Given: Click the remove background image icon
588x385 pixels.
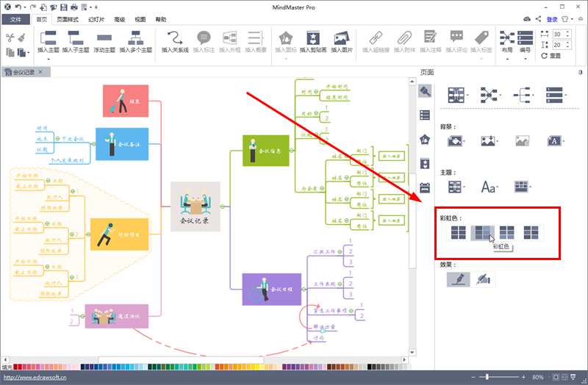Looking at the screenshot, I should coord(522,141).
